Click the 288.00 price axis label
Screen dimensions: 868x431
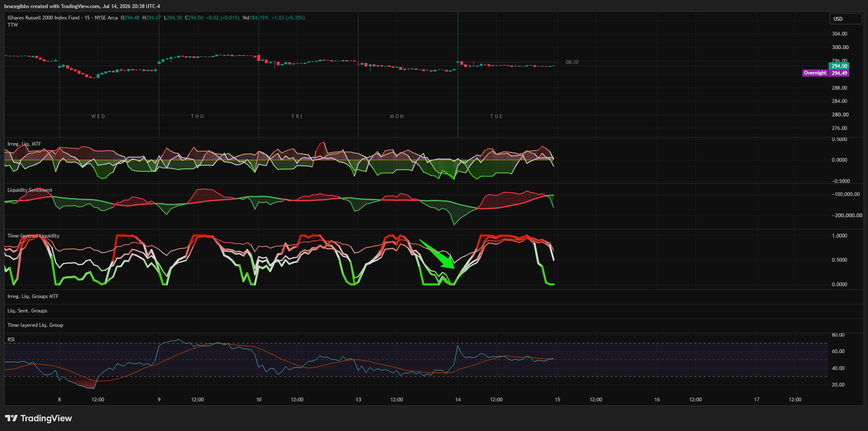pos(840,88)
